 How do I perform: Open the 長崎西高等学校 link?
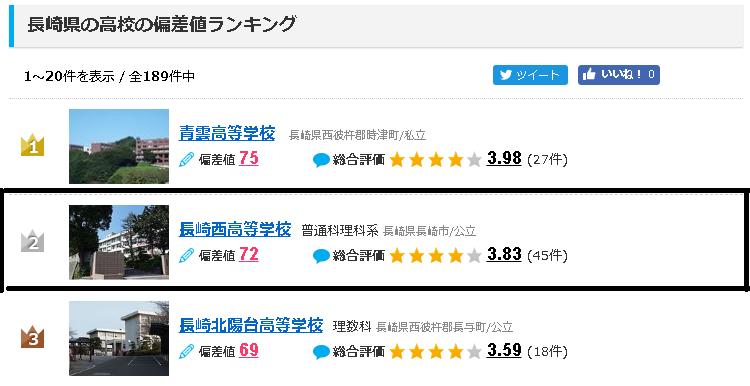point(235,230)
